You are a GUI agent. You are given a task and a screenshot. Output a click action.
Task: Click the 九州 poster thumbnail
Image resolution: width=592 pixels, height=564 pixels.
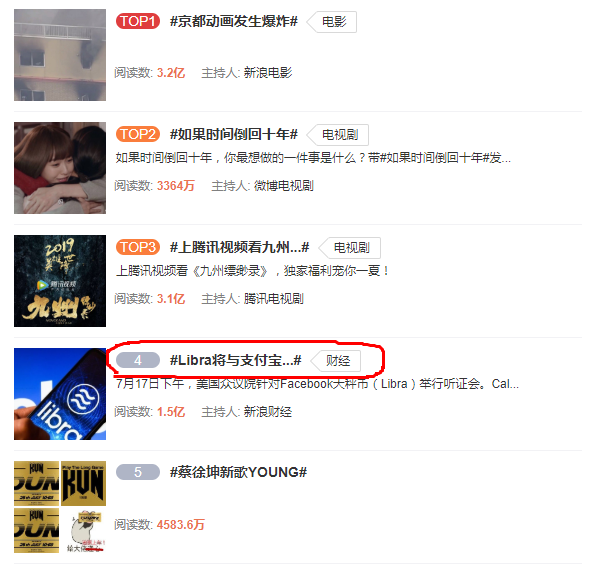(60, 281)
